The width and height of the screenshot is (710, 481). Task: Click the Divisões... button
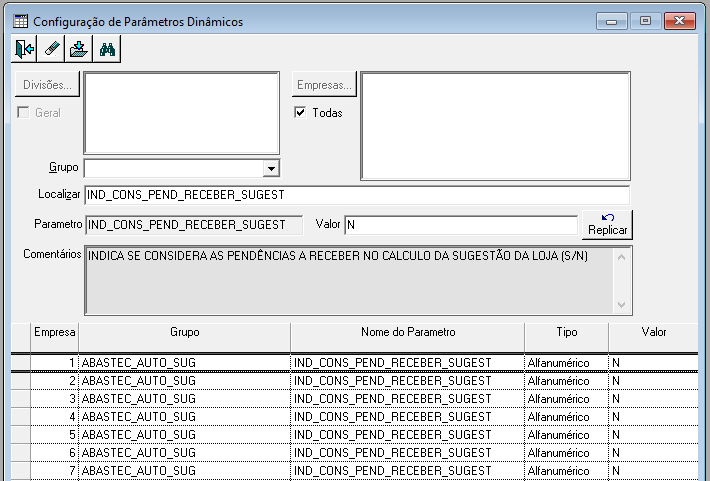click(x=47, y=85)
